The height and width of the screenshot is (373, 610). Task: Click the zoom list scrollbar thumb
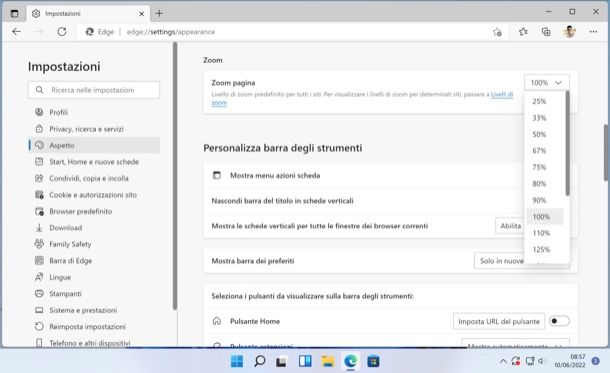point(568,144)
